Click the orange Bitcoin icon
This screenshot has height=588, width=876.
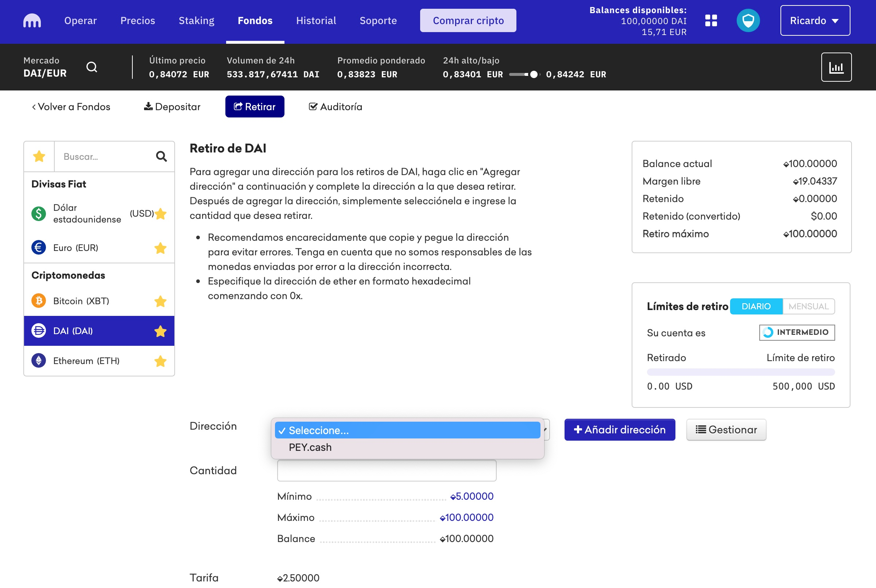39,301
